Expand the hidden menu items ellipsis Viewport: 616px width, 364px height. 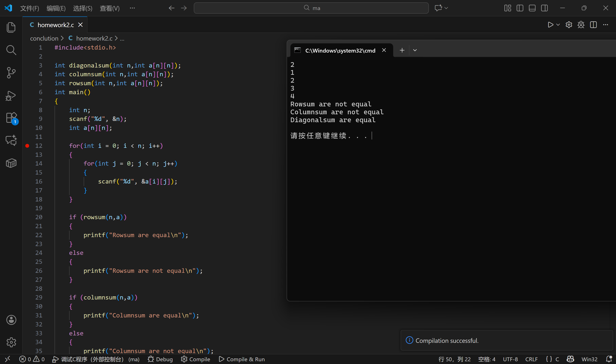[x=132, y=8]
